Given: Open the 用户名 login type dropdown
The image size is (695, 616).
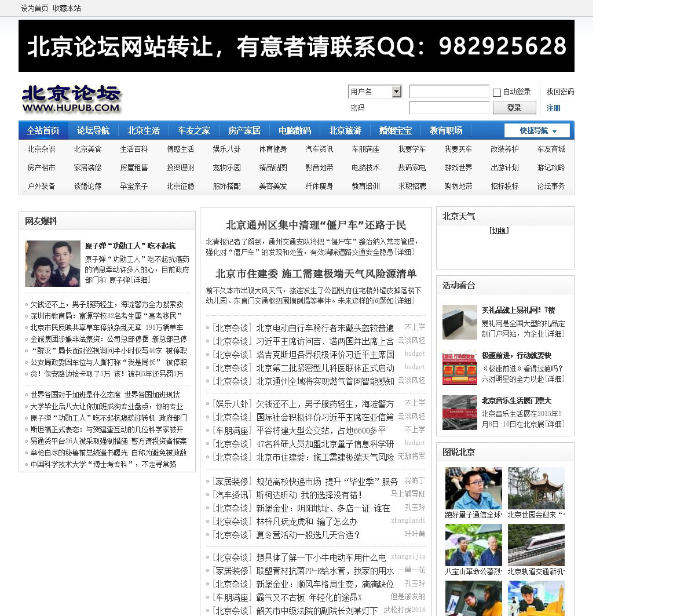Looking at the screenshot, I should click(396, 92).
